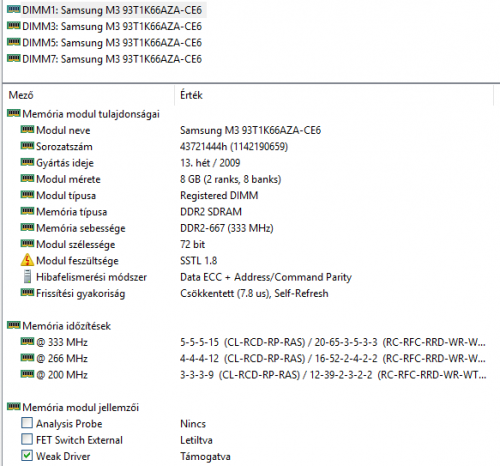The image size is (500, 466).
Task: Select the Modul típusa field label
Action: pyautogui.click(x=66, y=196)
